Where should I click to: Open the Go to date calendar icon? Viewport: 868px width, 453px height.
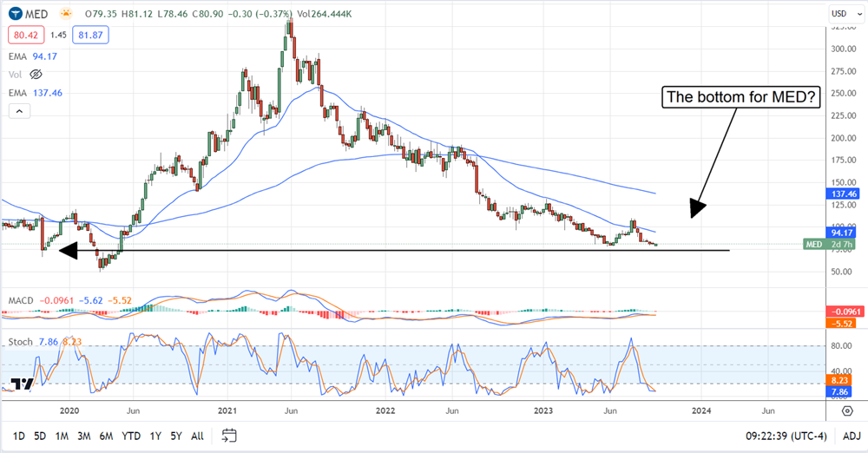[228, 434]
